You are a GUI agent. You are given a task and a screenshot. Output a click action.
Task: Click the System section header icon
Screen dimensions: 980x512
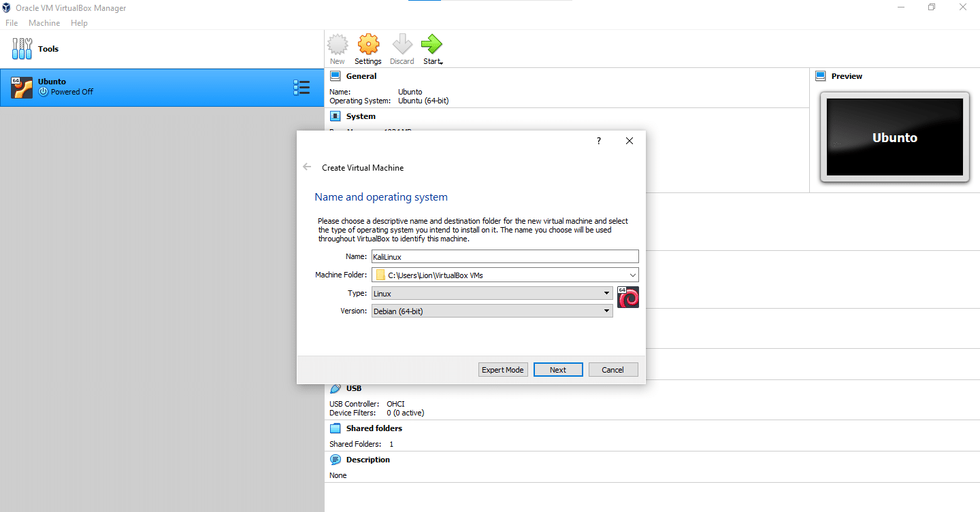point(335,116)
